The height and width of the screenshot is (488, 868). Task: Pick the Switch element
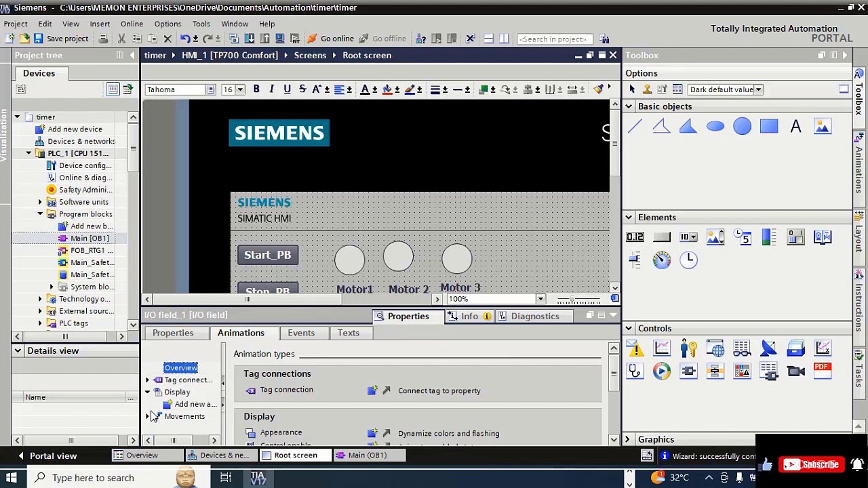tap(795, 237)
